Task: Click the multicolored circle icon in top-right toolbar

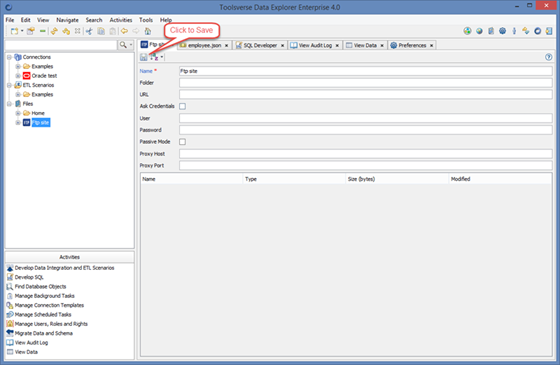Action: [467, 31]
